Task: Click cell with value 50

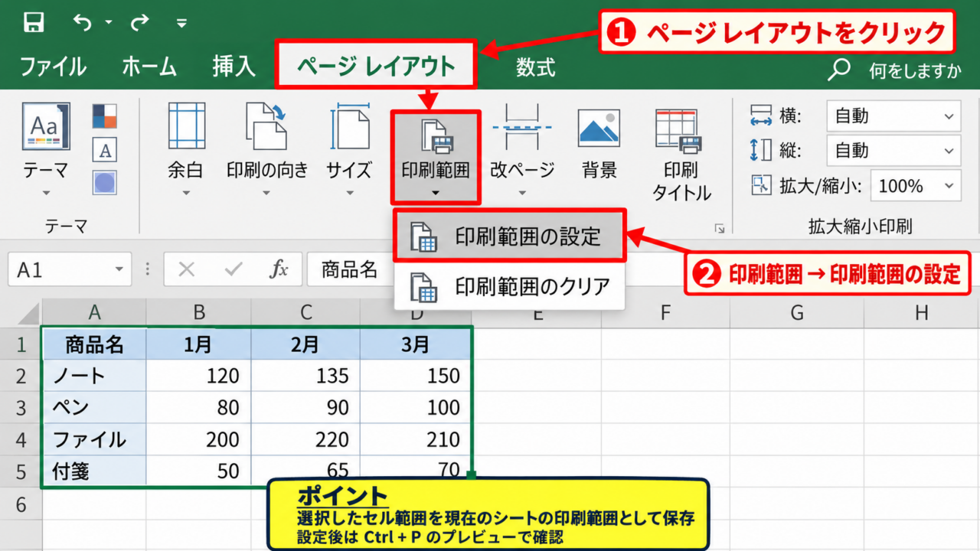Action: (x=198, y=471)
